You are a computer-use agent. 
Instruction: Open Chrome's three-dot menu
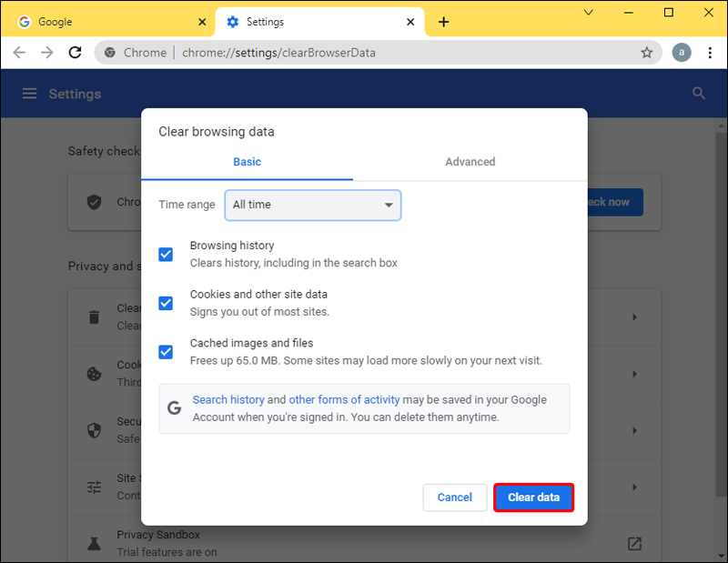click(x=710, y=53)
